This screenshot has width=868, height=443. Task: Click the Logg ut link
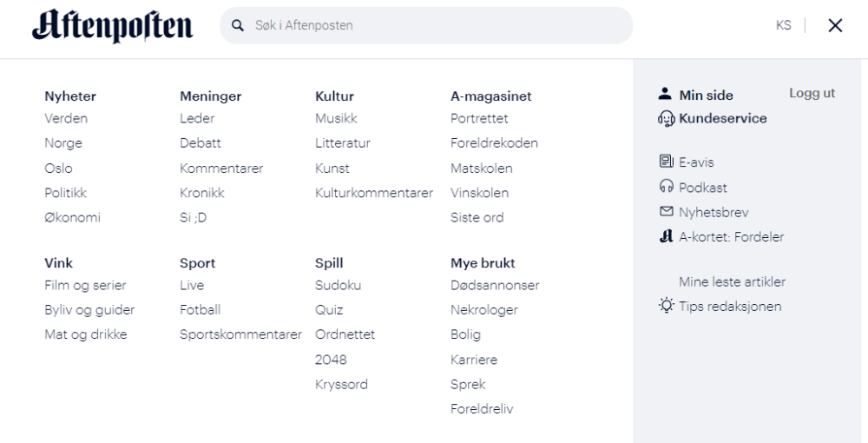point(812,93)
